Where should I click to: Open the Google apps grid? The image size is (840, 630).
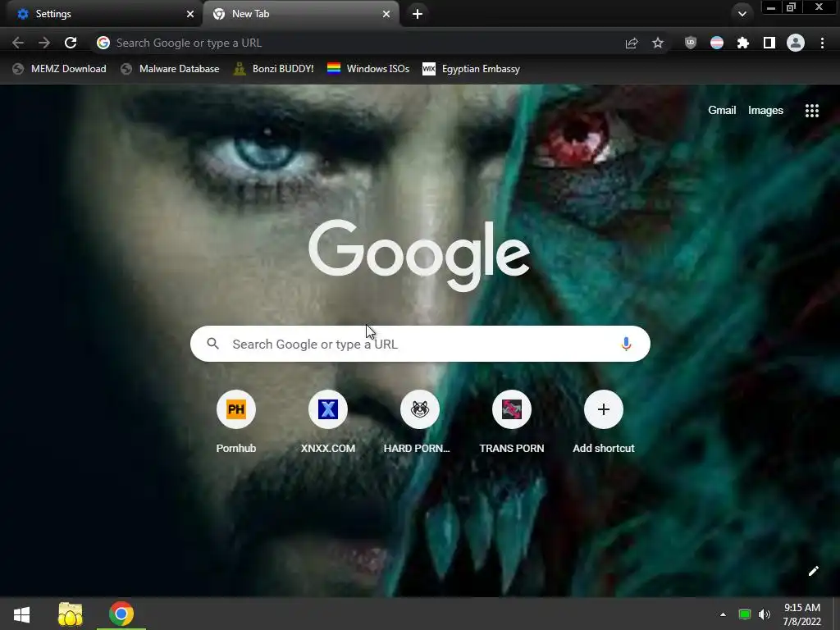812,111
